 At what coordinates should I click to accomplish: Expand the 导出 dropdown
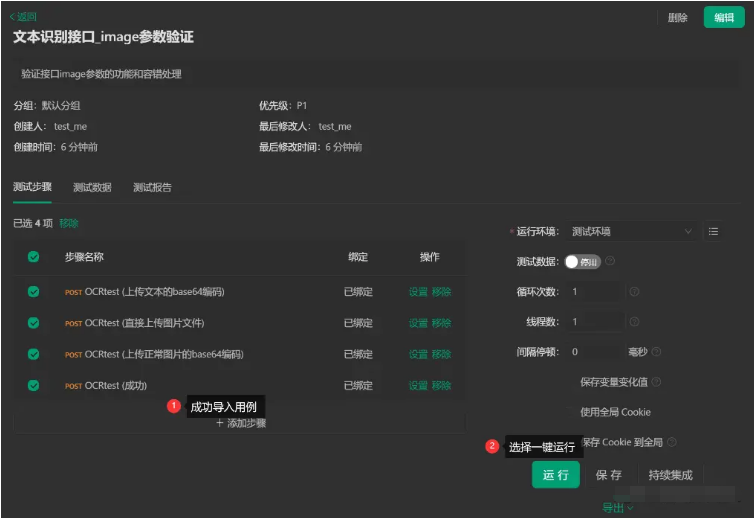(617, 508)
